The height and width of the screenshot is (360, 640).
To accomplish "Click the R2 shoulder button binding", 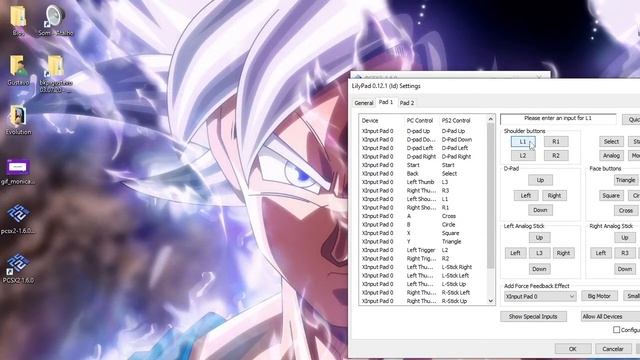I will click(x=556, y=156).
